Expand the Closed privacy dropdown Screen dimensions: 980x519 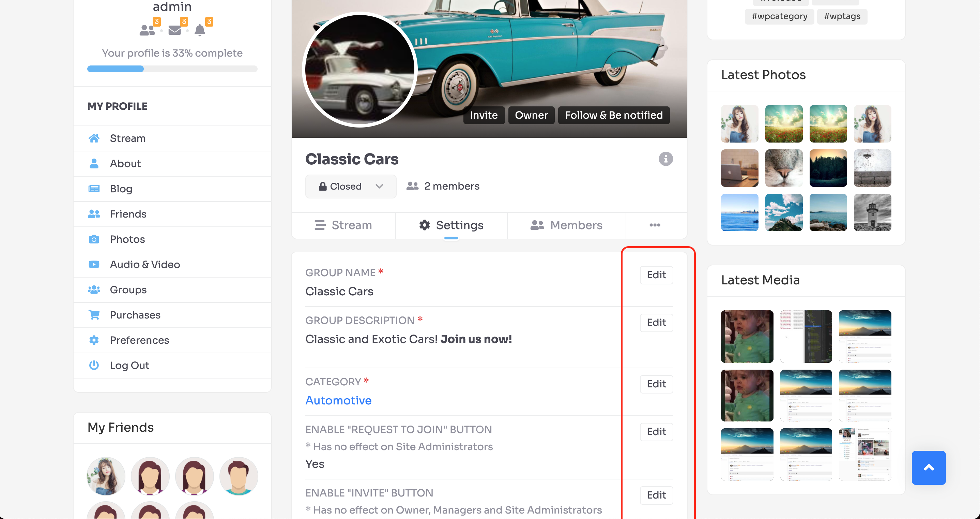tap(351, 186)
